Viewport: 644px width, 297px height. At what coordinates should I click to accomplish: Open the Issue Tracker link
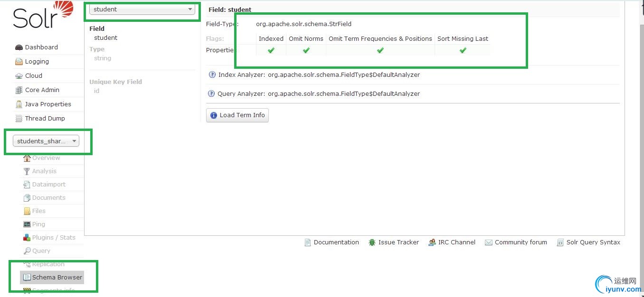coord(398,242)
